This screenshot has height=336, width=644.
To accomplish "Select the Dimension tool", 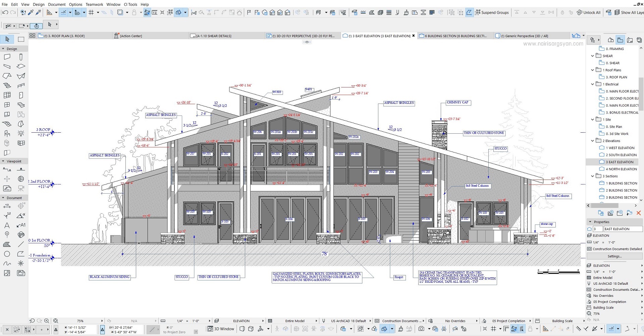I will coord(7,206).
